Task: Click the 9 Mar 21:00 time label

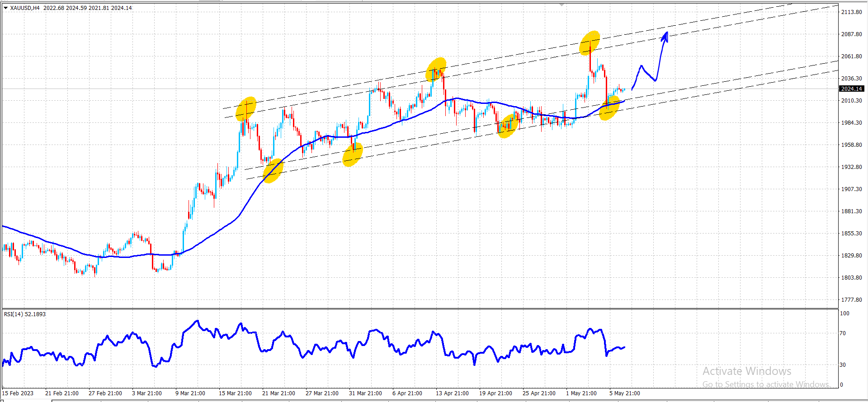Action: [190, 393]
